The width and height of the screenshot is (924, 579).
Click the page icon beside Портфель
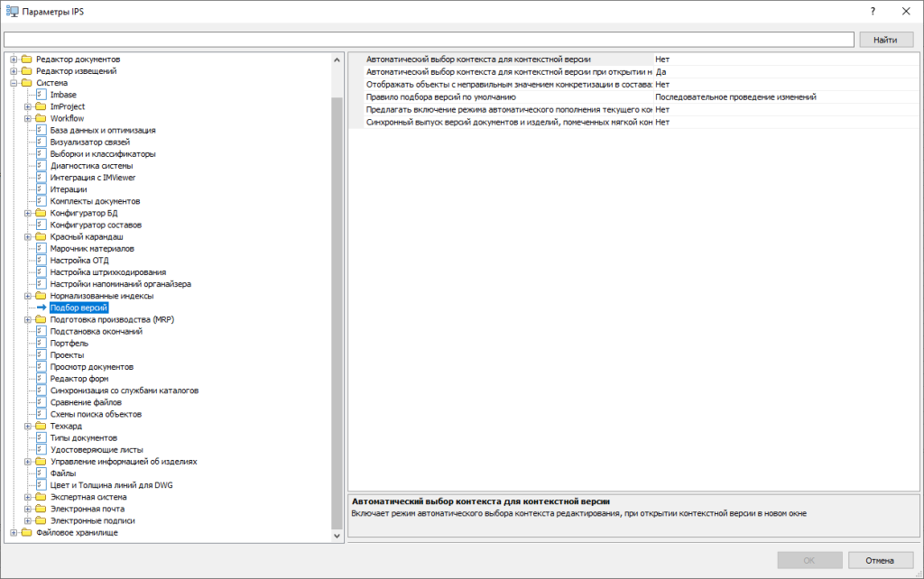(x=41, y=344)
